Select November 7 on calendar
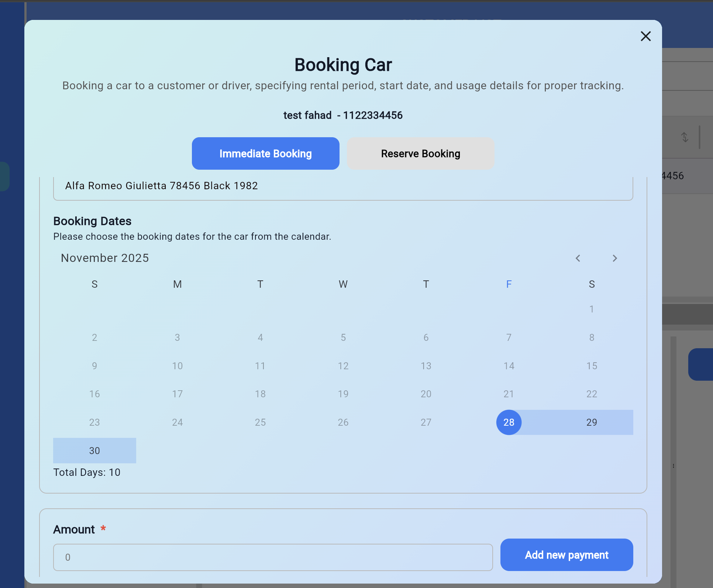This screenshot has height=588, width=713. (509, 338)
